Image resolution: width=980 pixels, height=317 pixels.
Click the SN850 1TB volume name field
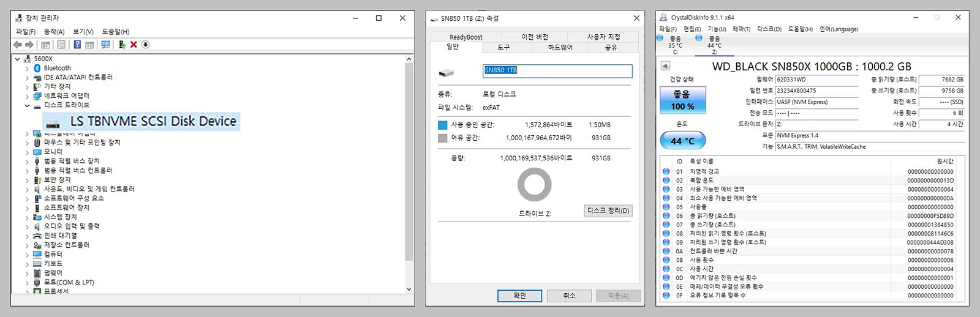click(557, 71)
